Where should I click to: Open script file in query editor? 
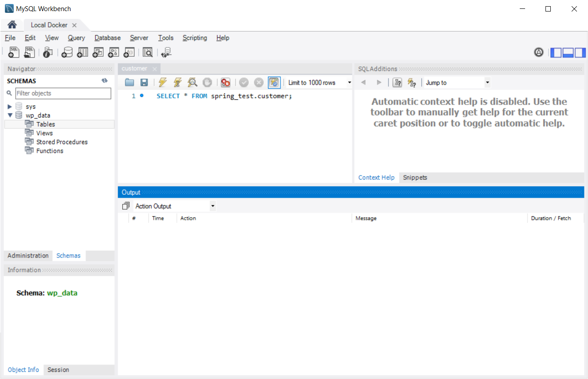[129, 82]
